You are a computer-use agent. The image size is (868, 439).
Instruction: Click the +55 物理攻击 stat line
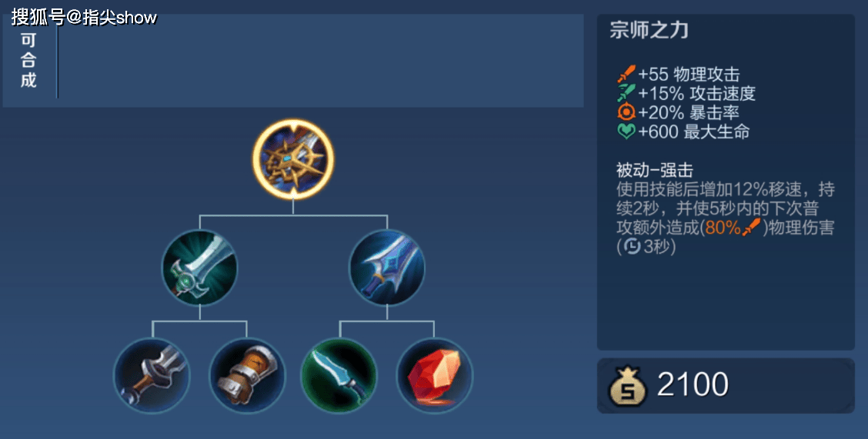[679, 74]
